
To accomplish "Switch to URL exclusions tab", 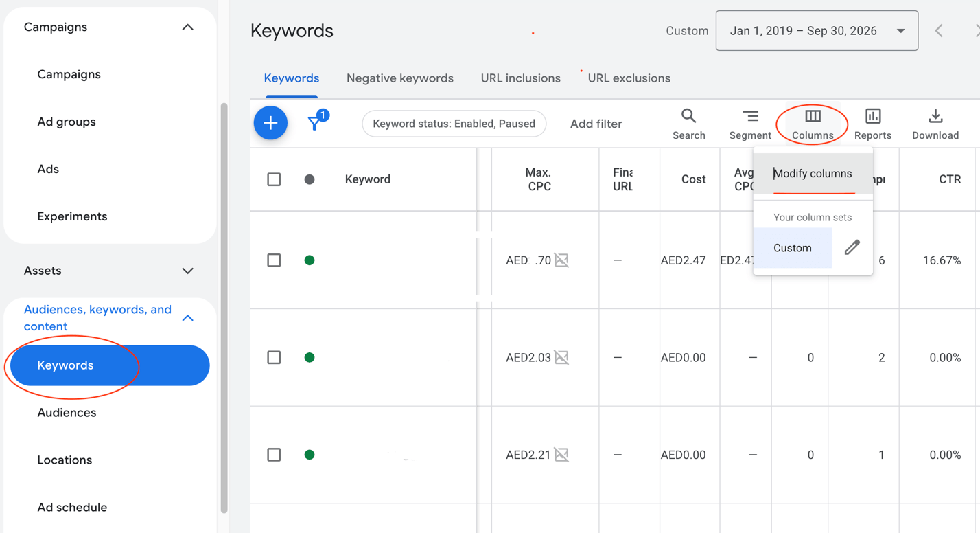I will [629, 78].
